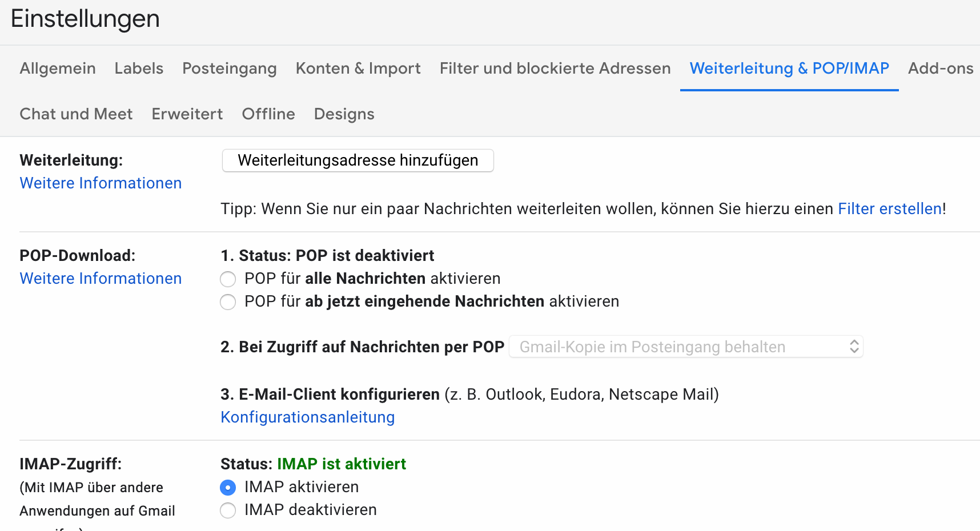This screenshot has width=980, height=531.
Task: Open the Designs tab
Action: click(x=344, y=114)
